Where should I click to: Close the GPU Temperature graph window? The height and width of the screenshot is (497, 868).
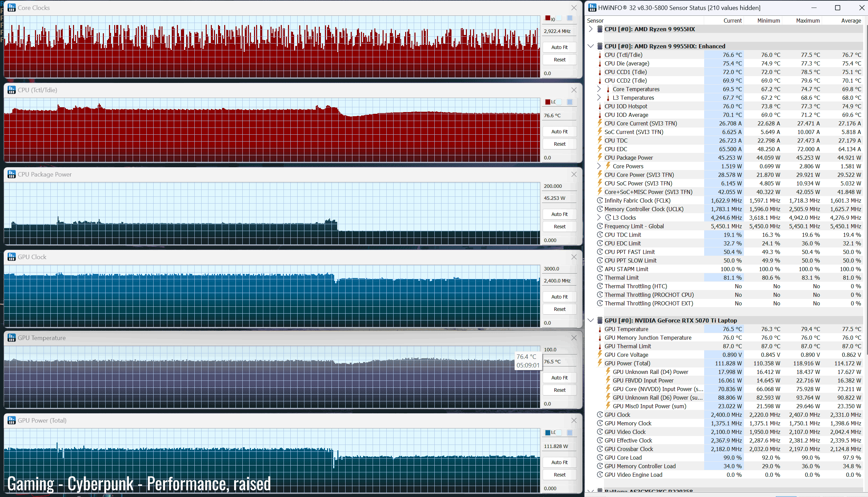(574, 338)
